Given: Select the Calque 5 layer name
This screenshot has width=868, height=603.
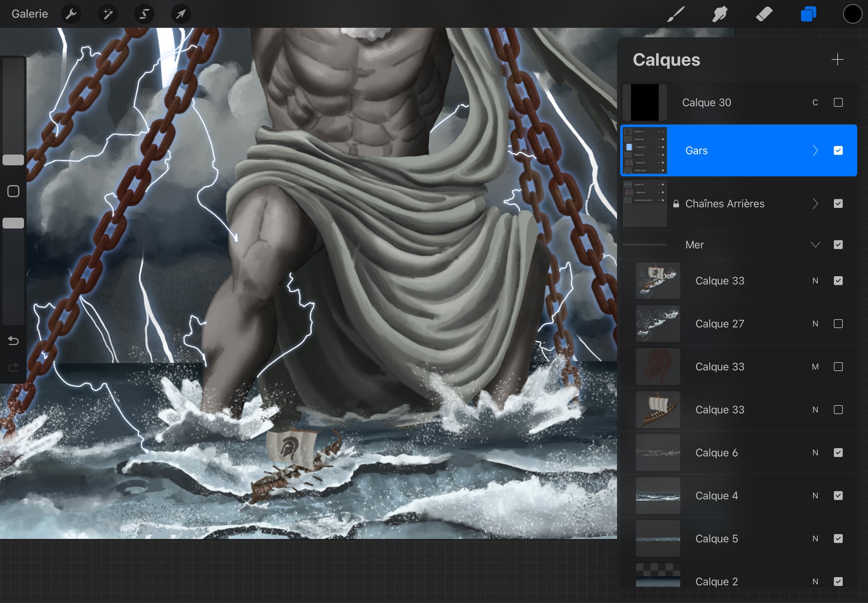Looking at the screenshot, I should (x=717, y=538).
